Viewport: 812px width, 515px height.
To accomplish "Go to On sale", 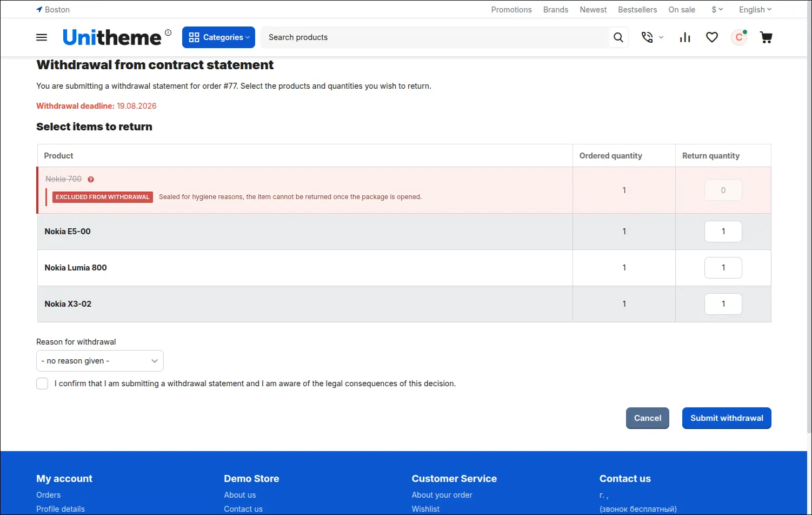I will 682,10.
